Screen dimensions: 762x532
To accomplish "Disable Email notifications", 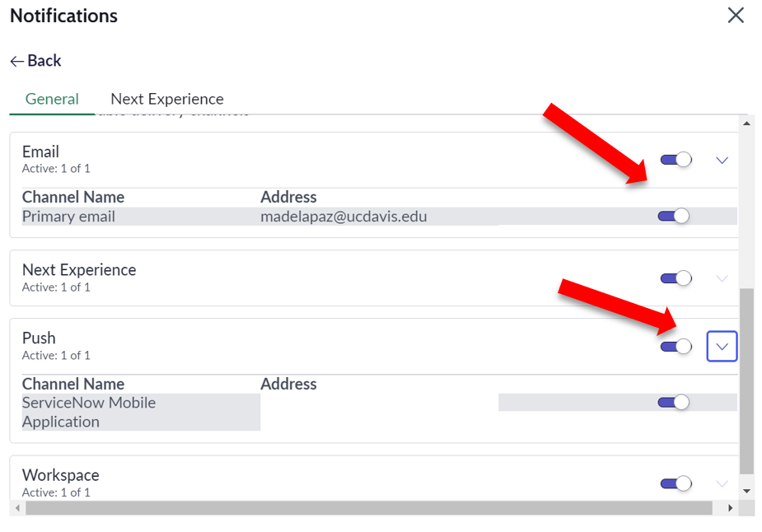I will [x=675, y=159].
